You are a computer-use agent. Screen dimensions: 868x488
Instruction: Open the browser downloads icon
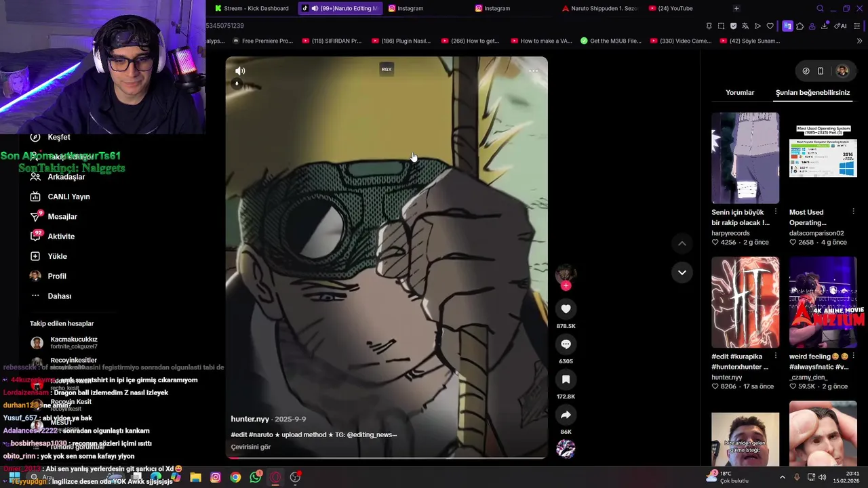pos(824,26)
